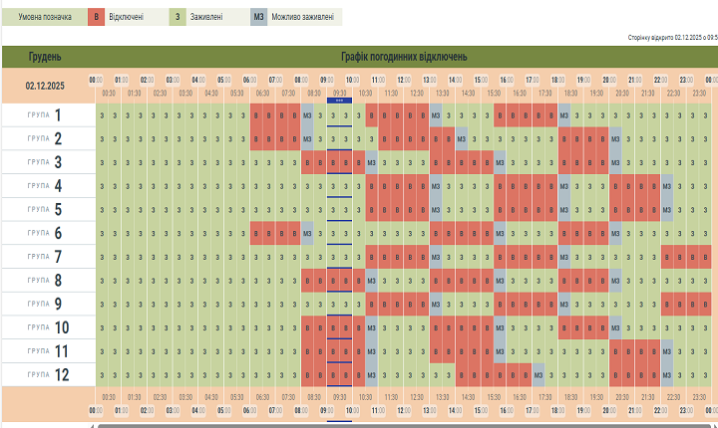Click the 'Умовна позначка' legend title

(x=43, y=17)
